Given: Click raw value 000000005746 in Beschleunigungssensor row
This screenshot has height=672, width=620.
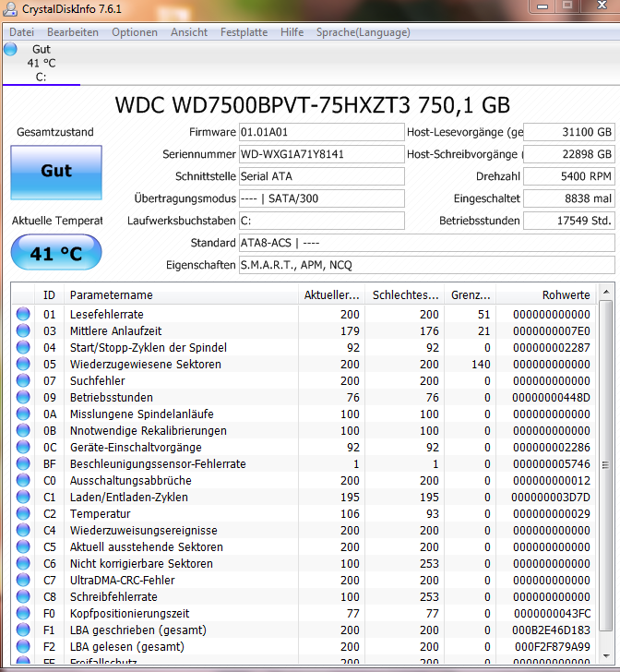Looking at the screenshot, I should pyautogui.click(x=552, y=463).
